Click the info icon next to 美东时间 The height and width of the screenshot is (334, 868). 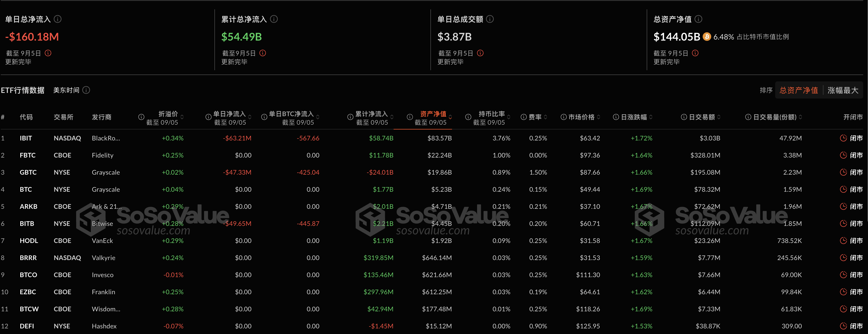[x=86, y=90]
